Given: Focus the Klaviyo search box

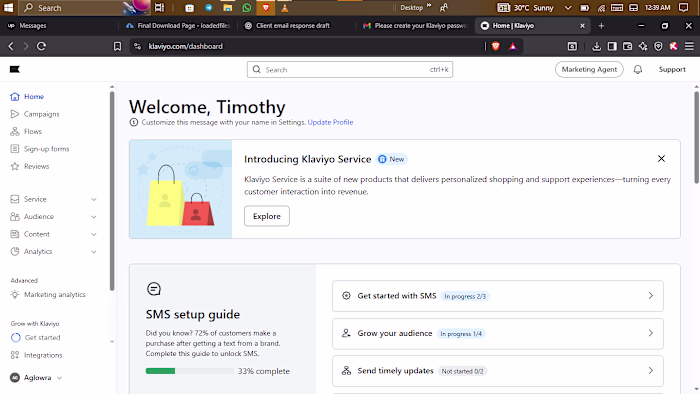Looking at the screenshot, I should (x=350, y=70).
